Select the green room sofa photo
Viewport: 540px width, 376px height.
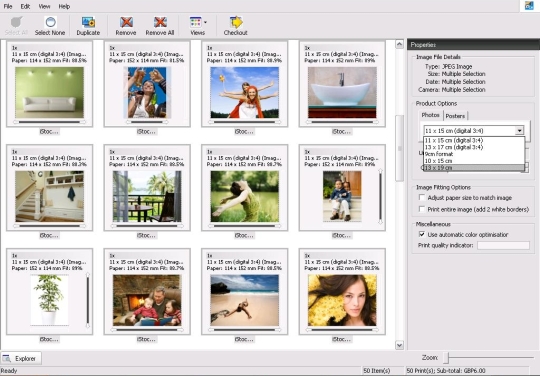click(50, 93)
